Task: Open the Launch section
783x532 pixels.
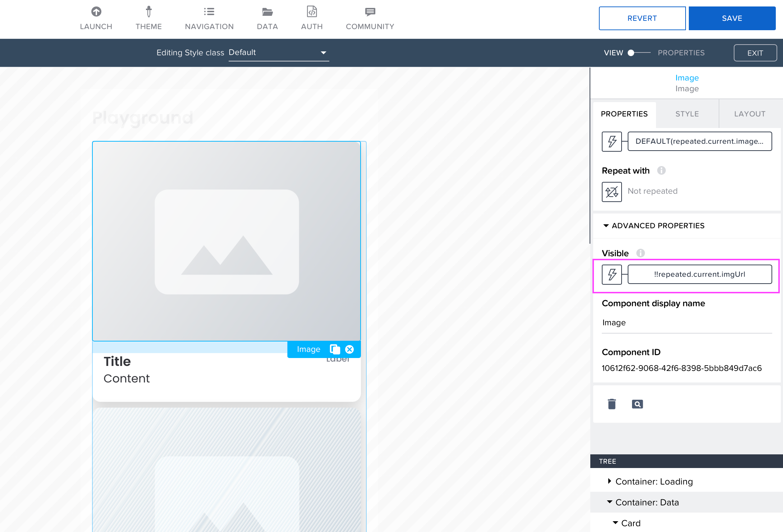Action: [96, 18]
